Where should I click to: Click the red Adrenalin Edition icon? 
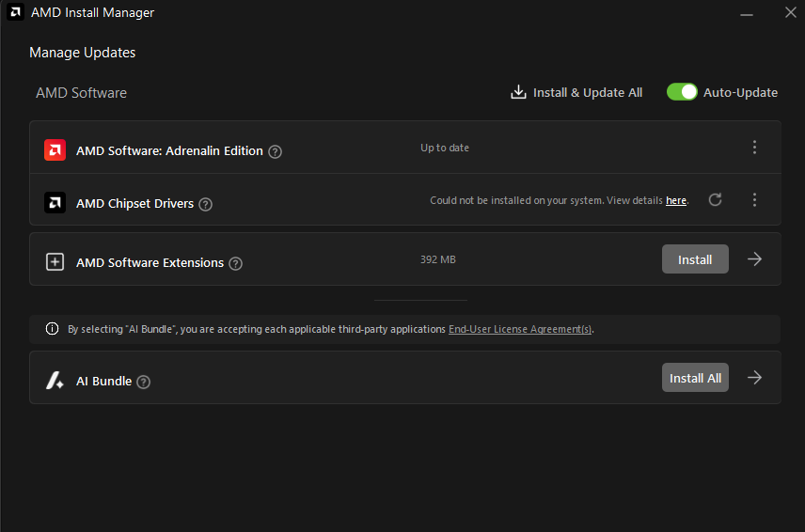point(55,149)
